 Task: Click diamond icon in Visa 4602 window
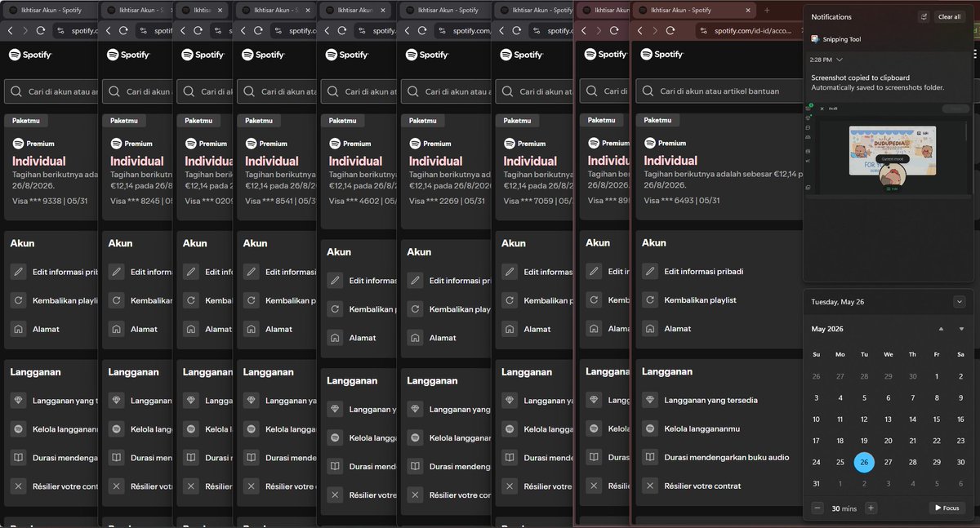(x=335, y=409)
